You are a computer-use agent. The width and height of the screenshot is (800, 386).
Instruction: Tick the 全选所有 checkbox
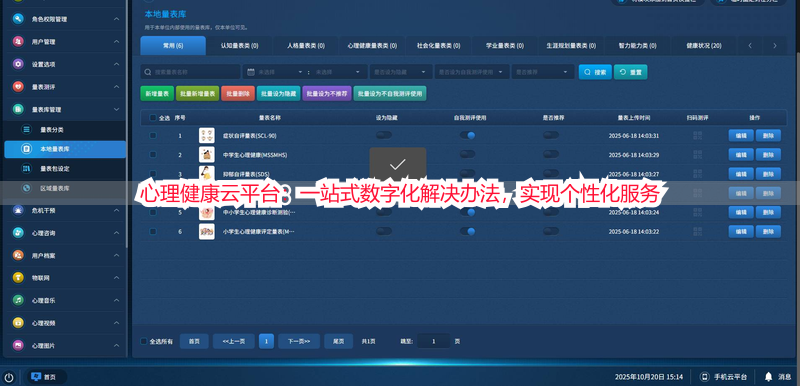[x=143, y=341]
